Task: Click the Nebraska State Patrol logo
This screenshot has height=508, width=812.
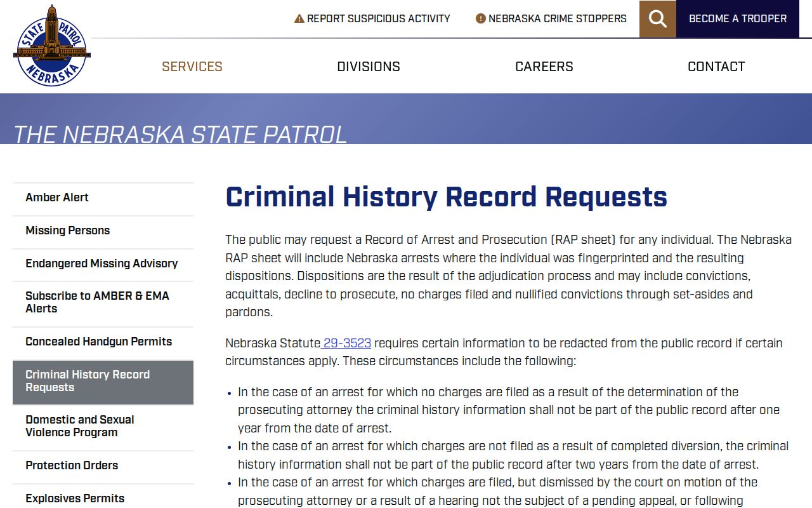Action: point(52,46)
